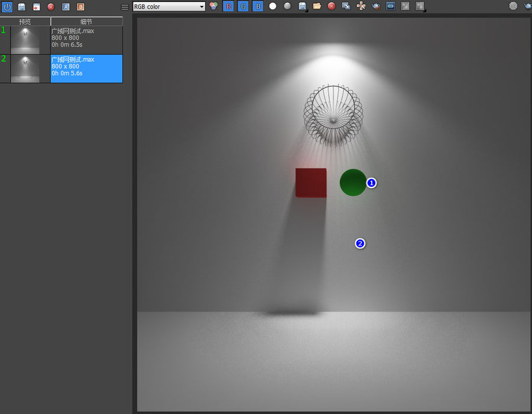The width and height of the screenshot is (532, 414).
Task: Delete the selected history image
Action: pos(51,7)
